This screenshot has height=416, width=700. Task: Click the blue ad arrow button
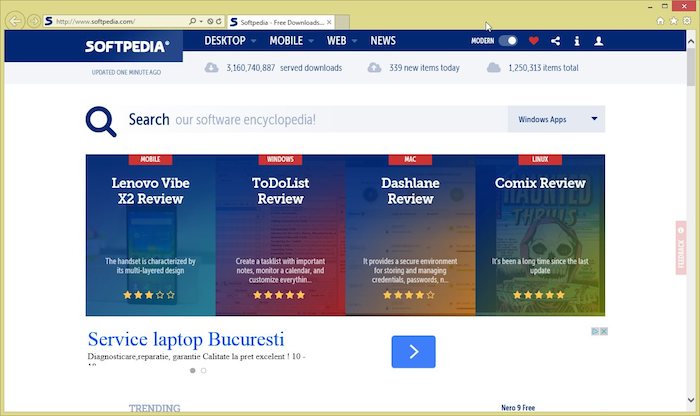413,351
